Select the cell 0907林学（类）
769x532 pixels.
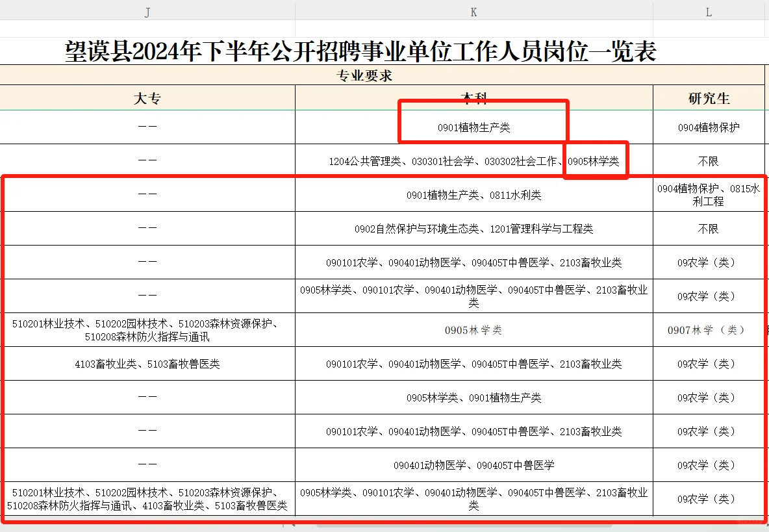709,330
